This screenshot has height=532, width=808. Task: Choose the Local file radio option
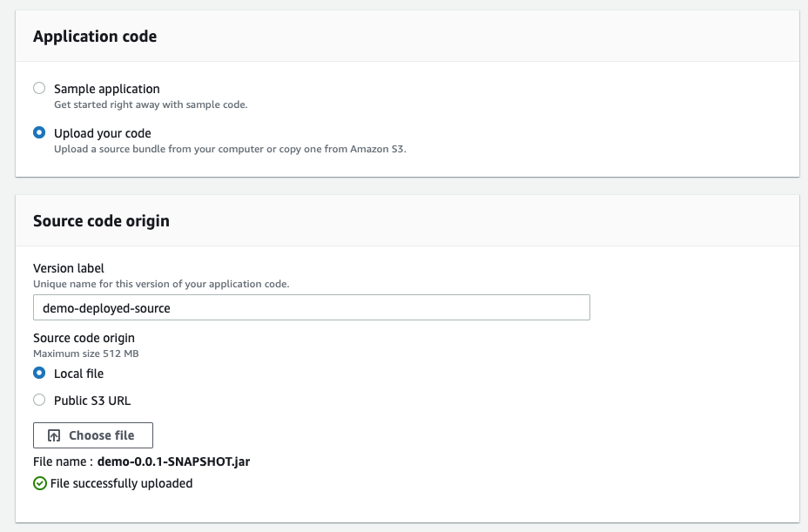(39, 374)
